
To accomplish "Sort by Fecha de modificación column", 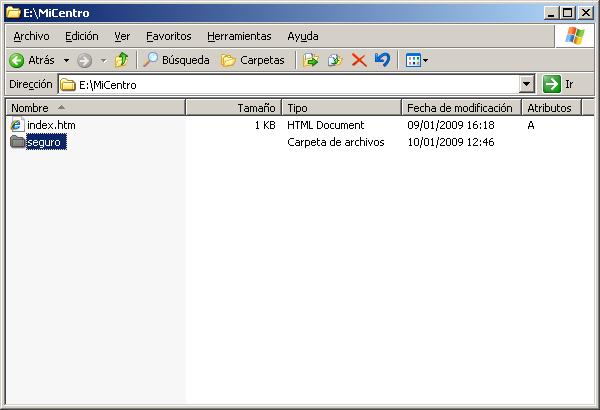I will [460, 107].
